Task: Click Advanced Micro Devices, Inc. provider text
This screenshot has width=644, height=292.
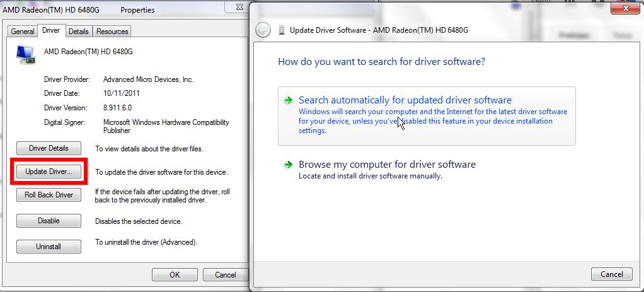Action: tap(148, 79)
